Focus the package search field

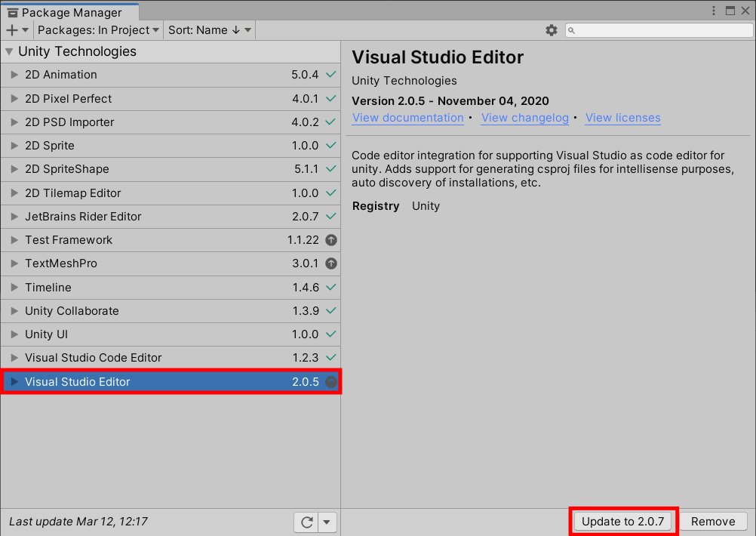tap(659, 30)
